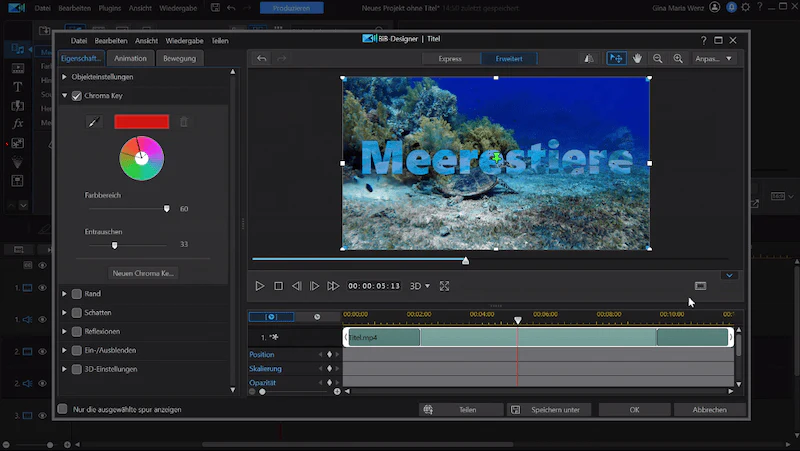This screenshot has width=800, height=451.
Task: Play the preview video
Action: pyautogui.click(x=260, y=286)
